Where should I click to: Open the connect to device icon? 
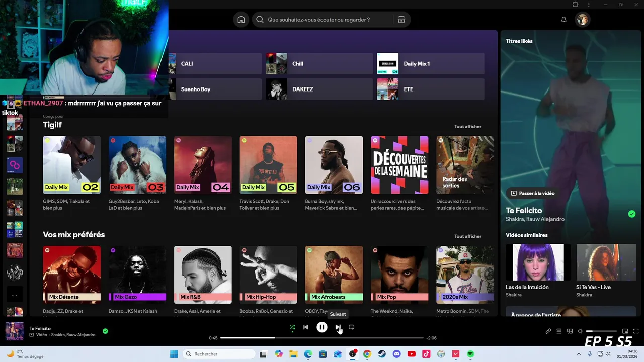[570, 331]
